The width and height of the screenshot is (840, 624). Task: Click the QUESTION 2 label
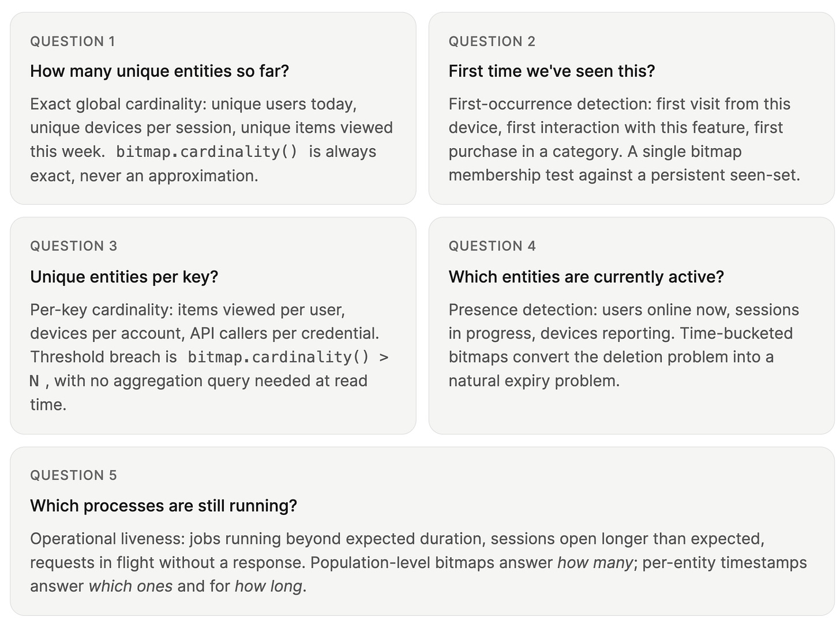click(x=492, y=42)
